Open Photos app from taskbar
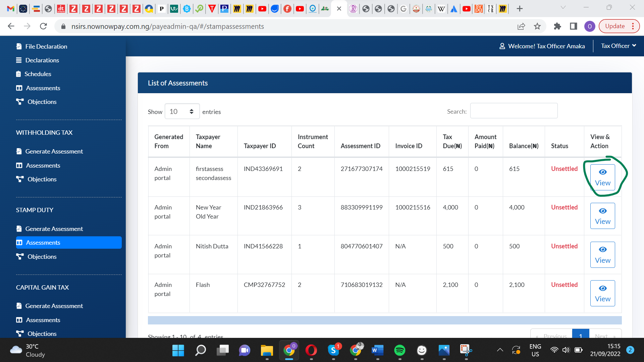 click(444, 350)
